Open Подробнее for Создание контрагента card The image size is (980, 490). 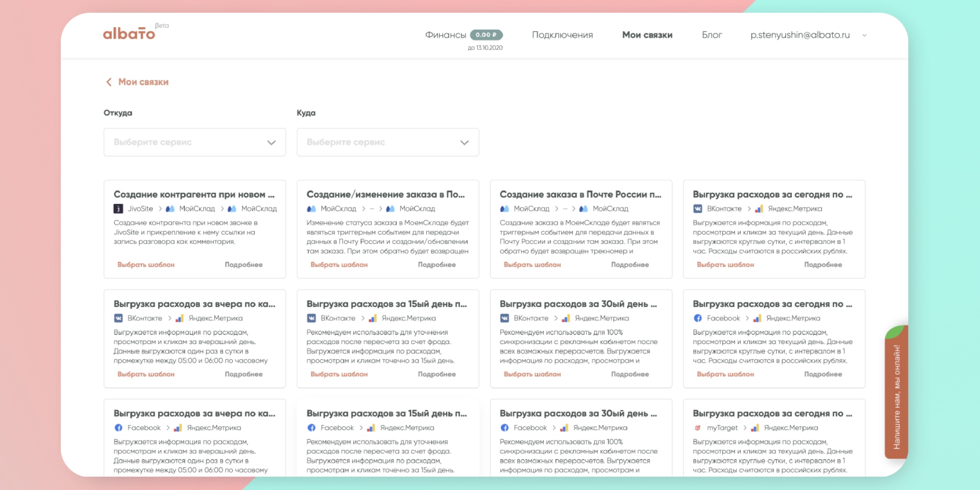point(244,265)
